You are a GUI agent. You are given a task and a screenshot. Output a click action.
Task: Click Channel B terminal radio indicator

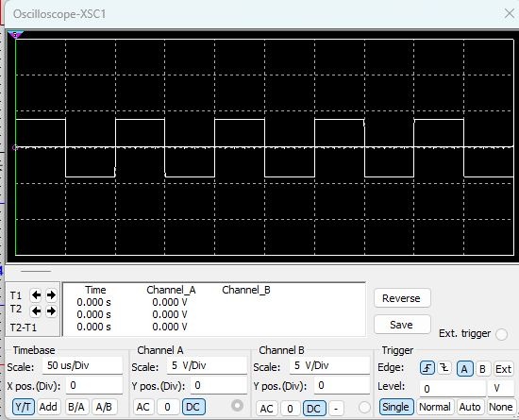click(x=364, y=408)
